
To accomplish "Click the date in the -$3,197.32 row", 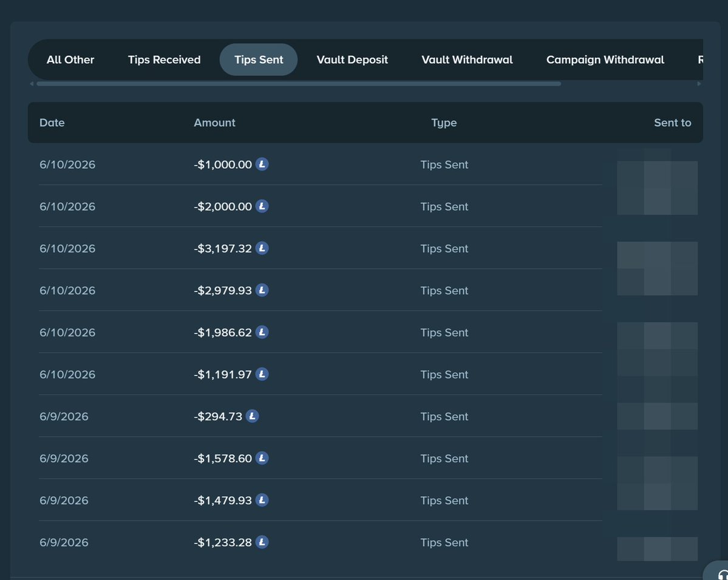I will coord(67,249).
